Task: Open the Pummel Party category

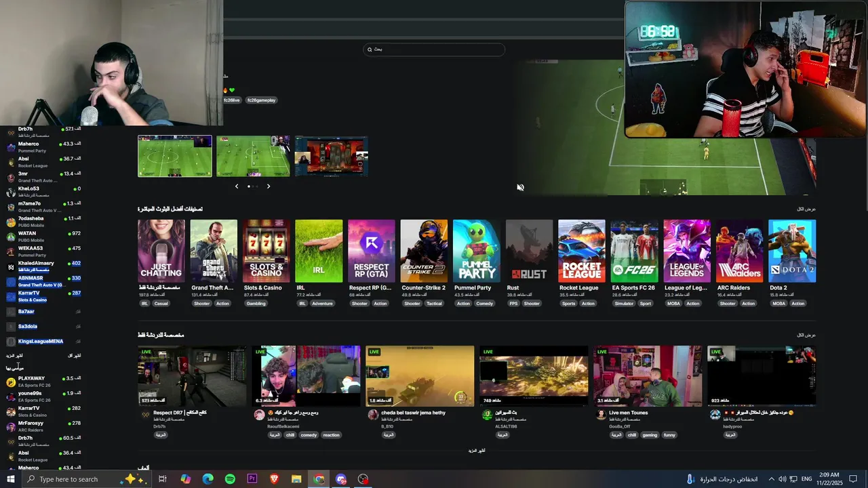Action: pyautogui.click(x=477, y=251)
